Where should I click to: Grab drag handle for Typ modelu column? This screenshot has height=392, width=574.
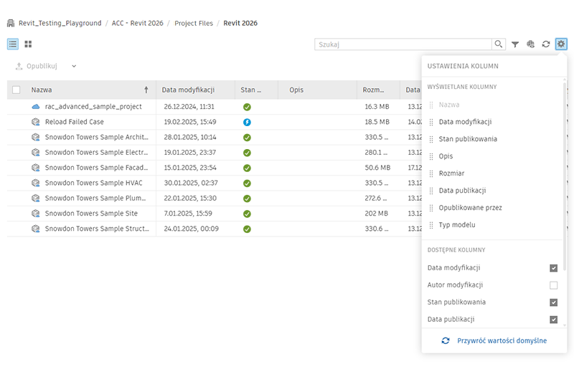coord(431,225)
